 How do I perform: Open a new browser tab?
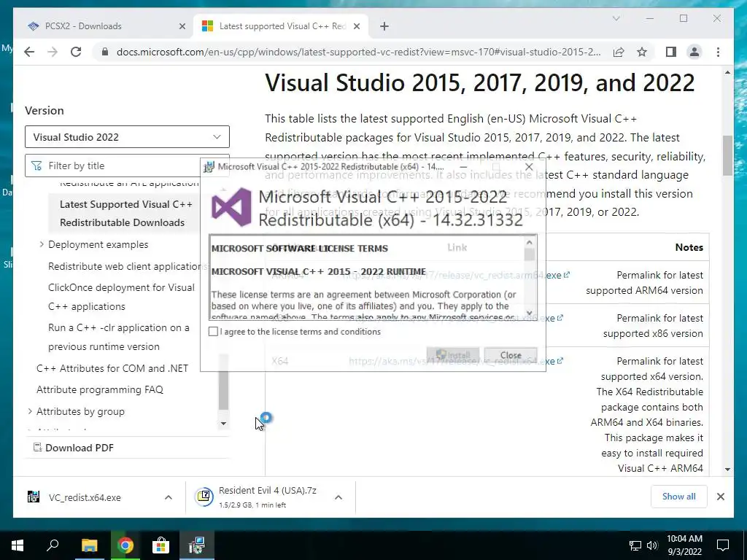[x=384, y=26]
